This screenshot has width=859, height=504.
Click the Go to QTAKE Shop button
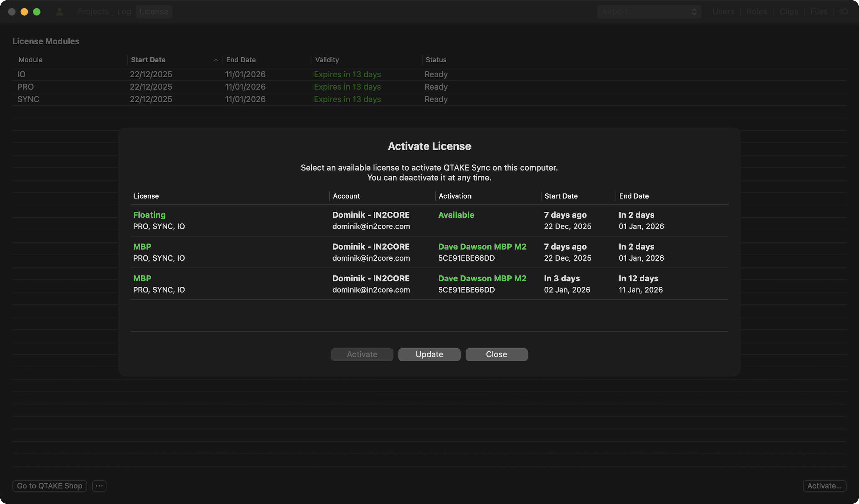(x=50, y=486)
